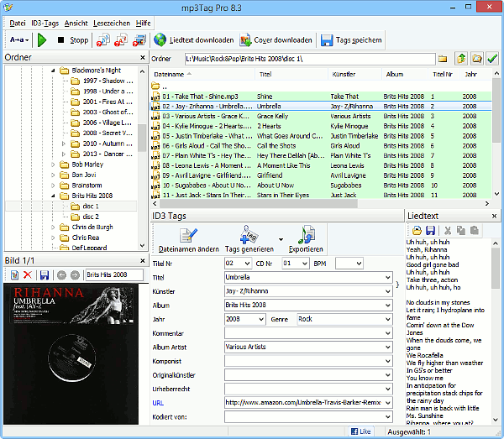The width and height of the screenshot is (504, 439).
Task: Click the cover name field showing Brits Hits 2008
Action: [114, 274]
